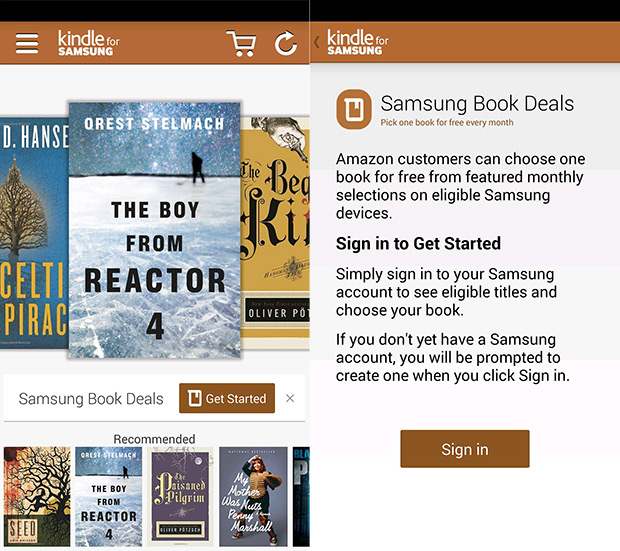The image size is (620, 551).
Task: Open the hamburger menu
Action: (x=27, y=43)
